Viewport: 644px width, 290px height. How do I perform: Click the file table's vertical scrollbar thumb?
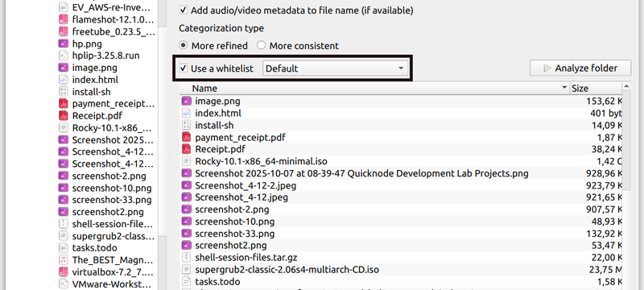tap(626, 139)
